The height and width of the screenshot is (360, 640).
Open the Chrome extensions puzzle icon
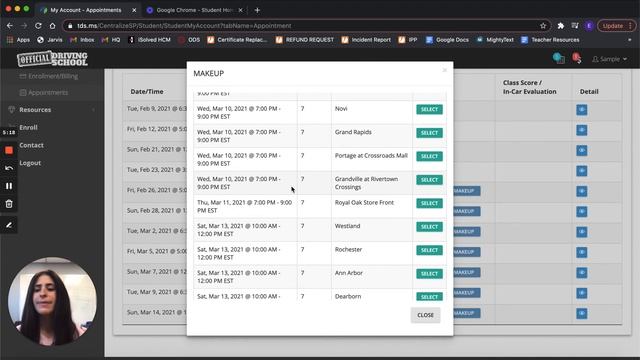click(x=561, y=26)
